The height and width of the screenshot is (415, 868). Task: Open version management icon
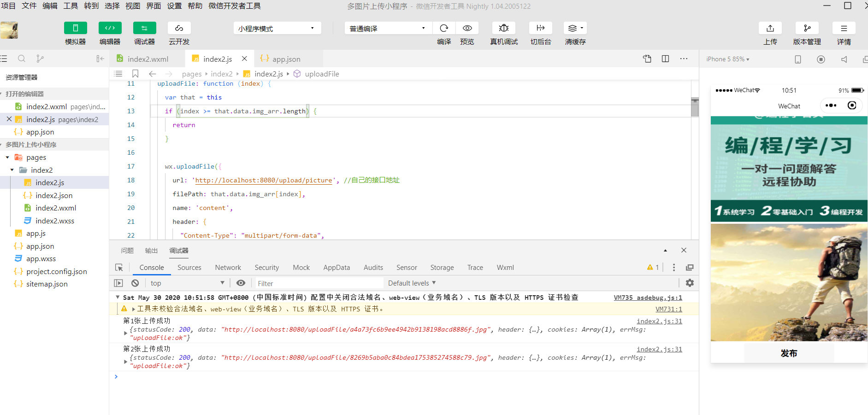(x=807, y=28)
